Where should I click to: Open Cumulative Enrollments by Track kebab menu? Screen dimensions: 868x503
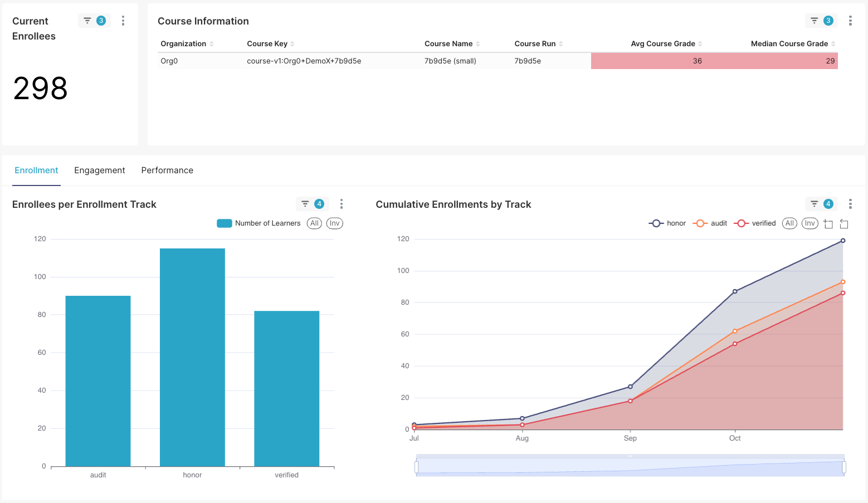(850, 204)
